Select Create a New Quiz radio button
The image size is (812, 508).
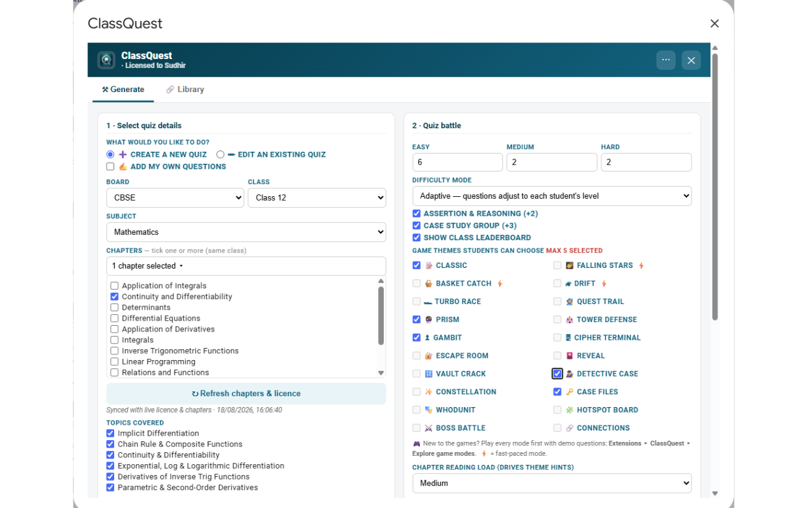click(x=110, y=154)
